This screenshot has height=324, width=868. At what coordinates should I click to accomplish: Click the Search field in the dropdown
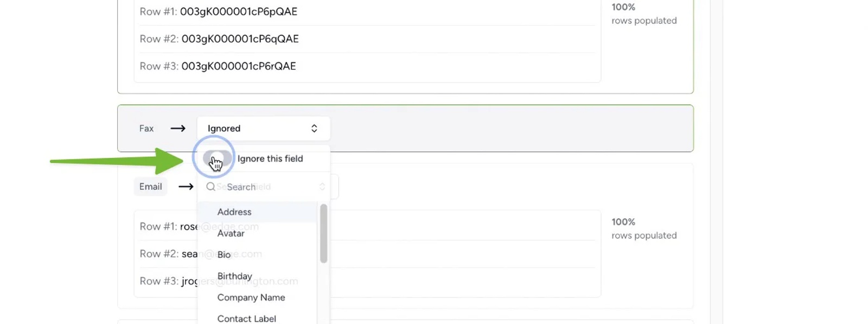(264, 187)
